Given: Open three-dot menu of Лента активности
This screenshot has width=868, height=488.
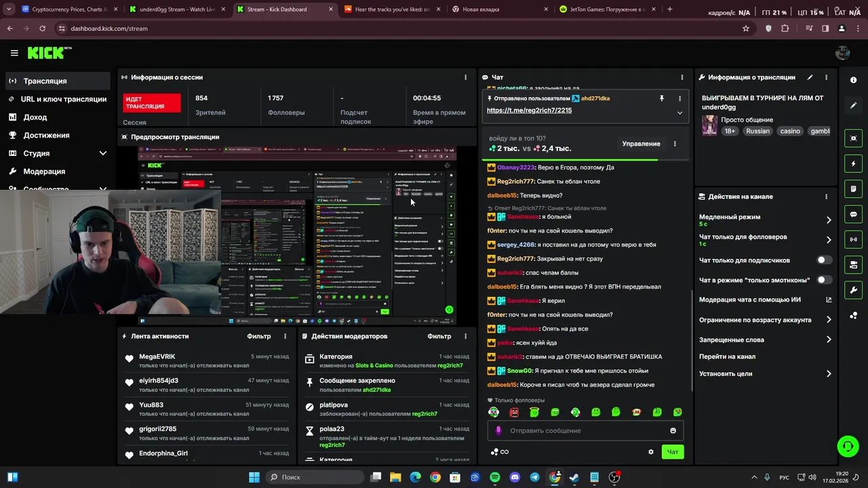Looking at the screenshot, I should pyautogui.click(x=285, y=336).
